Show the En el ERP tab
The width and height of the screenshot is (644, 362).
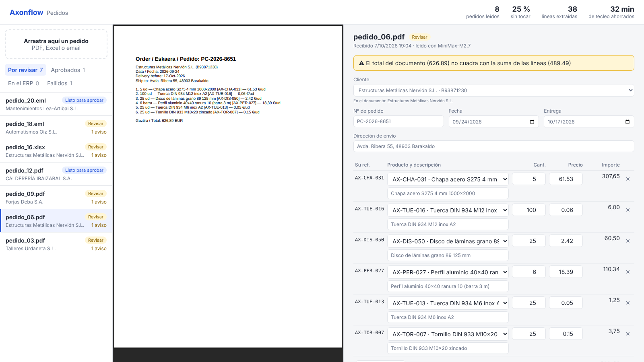[x=23, y=83]
